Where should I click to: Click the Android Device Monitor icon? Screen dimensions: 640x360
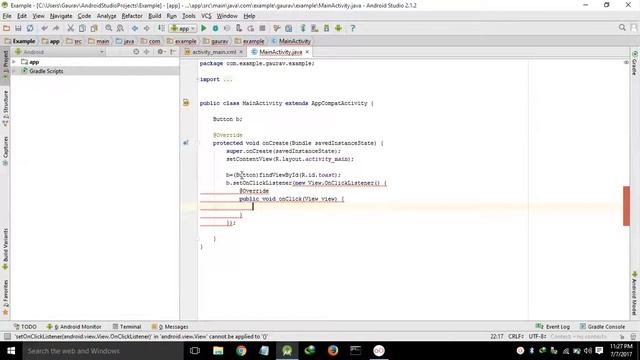pyautogui.click(x=338, y=28)
